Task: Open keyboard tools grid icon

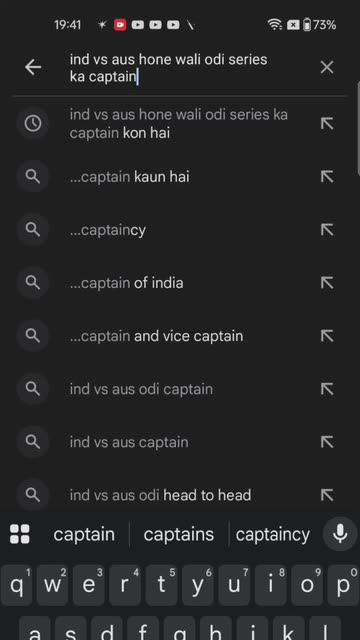Action: point(20,534)
